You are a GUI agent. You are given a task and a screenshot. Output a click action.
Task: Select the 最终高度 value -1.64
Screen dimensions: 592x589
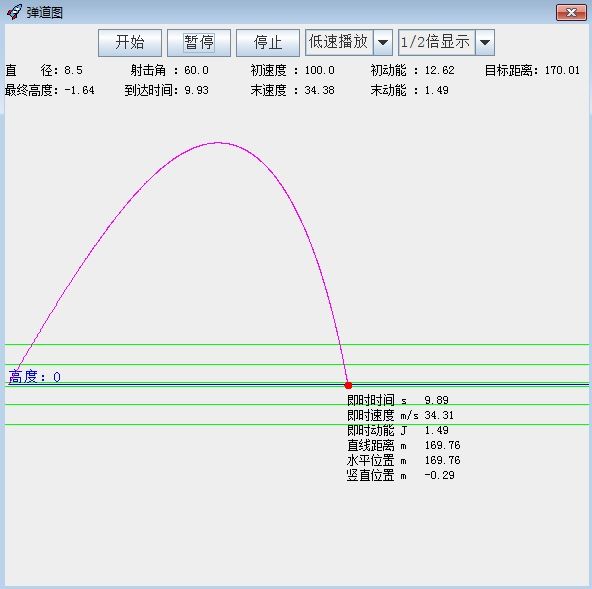point(79,90)
